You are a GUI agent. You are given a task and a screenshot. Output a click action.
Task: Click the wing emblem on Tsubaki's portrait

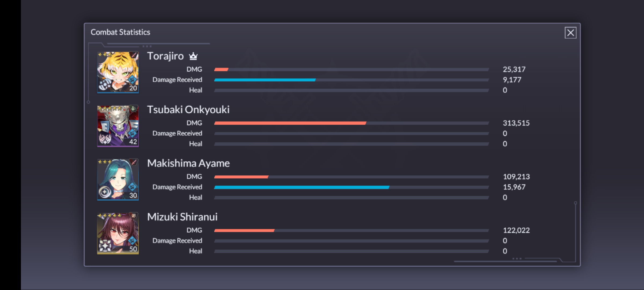[105, 139]
